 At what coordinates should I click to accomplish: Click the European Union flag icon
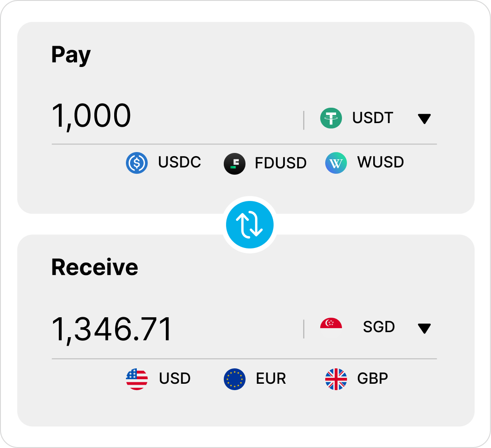tap(235, 379)
